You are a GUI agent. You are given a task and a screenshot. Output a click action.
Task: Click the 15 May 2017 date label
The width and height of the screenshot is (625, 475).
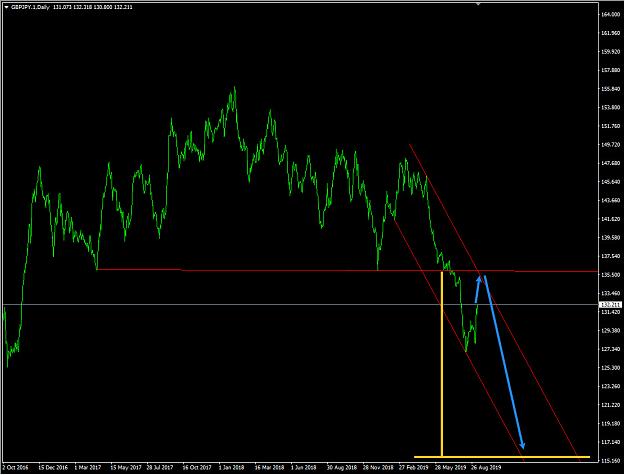[126, 467]
